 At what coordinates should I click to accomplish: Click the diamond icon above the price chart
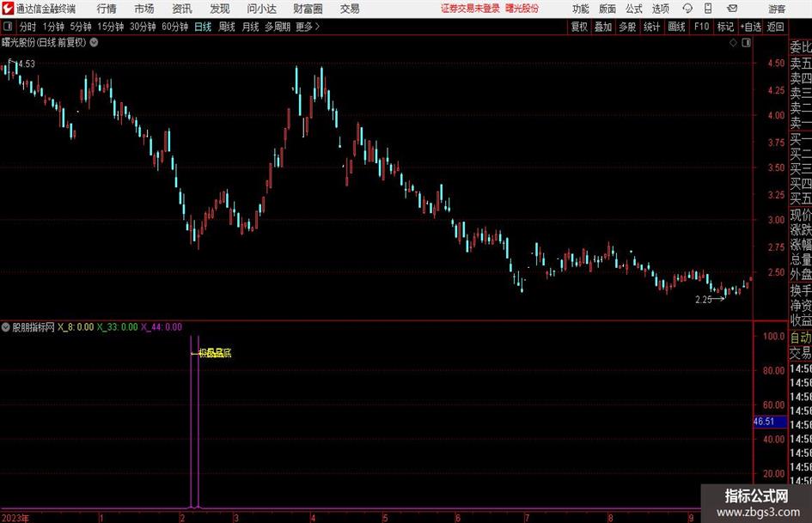coord(733,43)
